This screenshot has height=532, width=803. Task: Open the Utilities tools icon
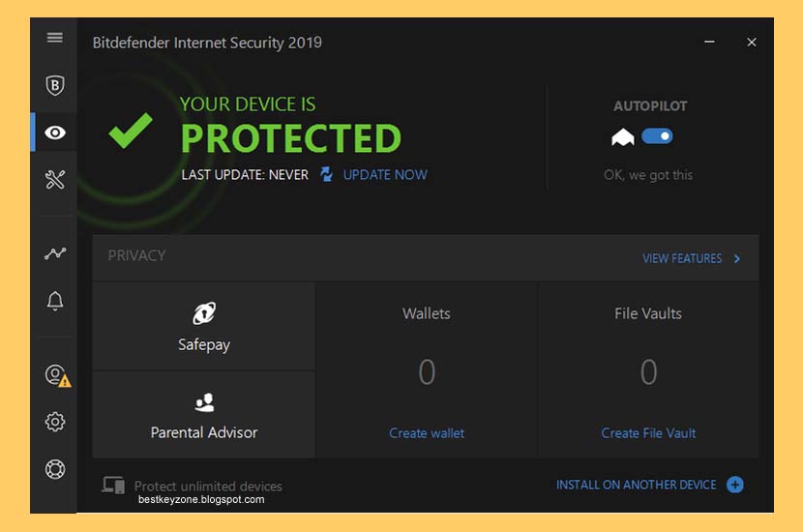pyautogui.click(x=55, y=180)
